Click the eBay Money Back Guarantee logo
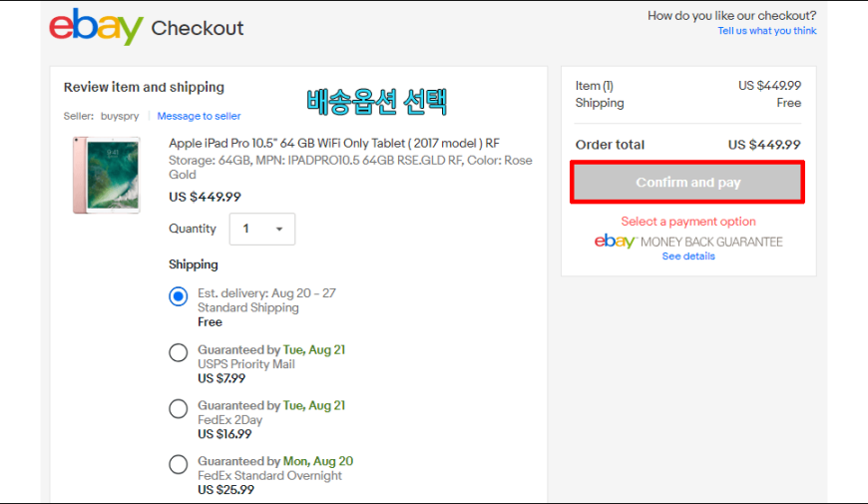868x504 pixels. 688,242
